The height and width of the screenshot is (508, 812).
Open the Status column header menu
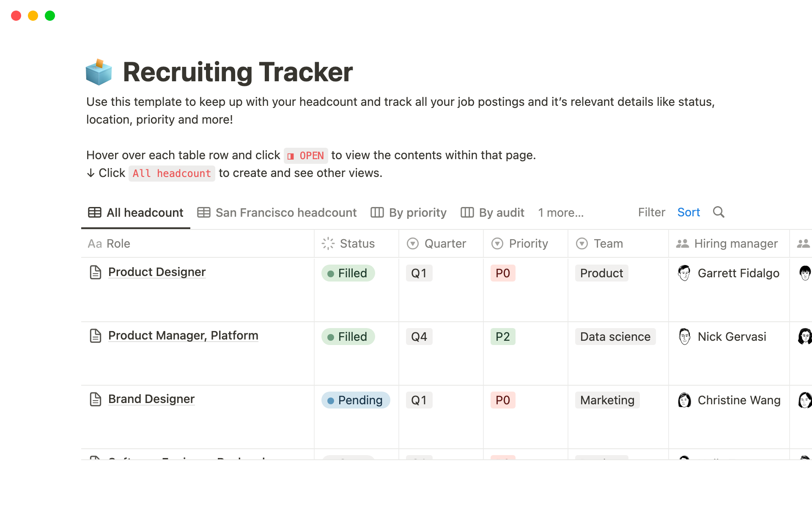click(356, 243)
